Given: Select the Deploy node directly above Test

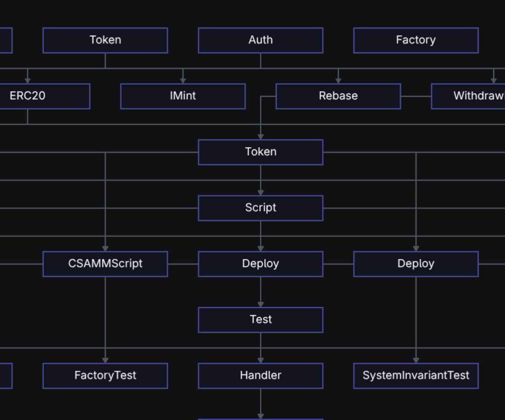Looking at the screenshot, I should click(x=260, y=264).
